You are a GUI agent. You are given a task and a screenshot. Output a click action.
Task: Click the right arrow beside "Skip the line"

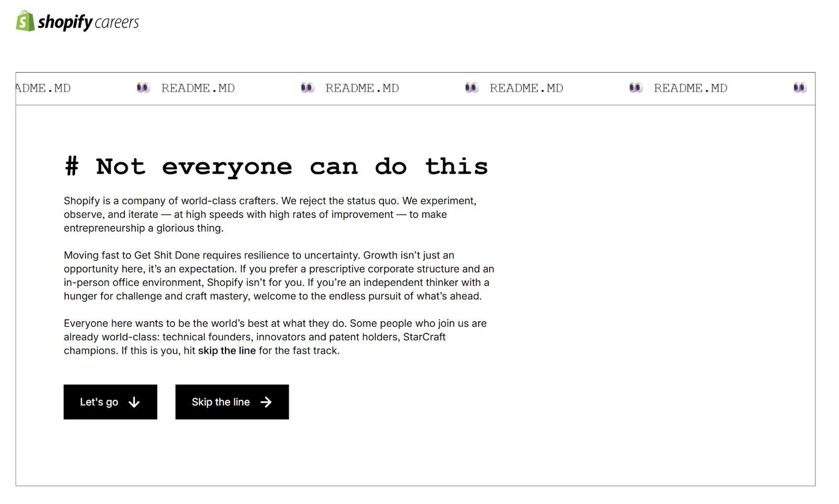266,402
